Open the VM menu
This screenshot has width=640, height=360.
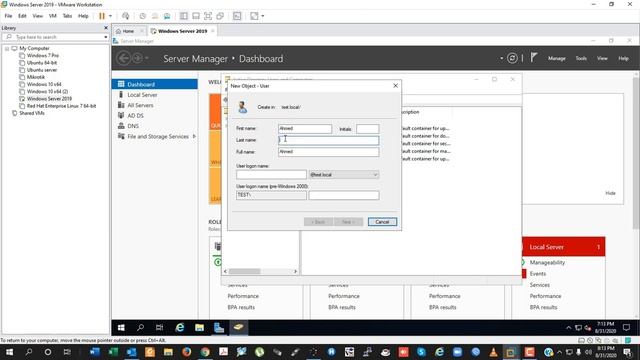point(53,16)
